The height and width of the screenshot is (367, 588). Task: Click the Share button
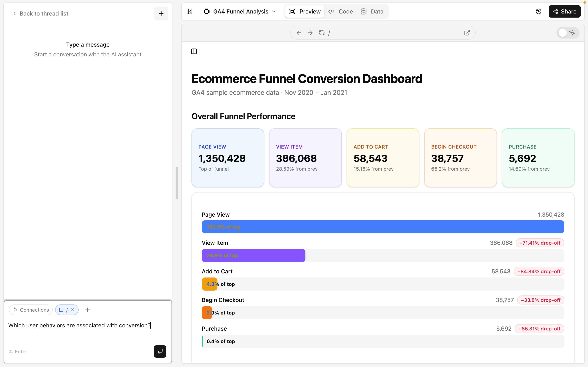click(x=564, y=11)
